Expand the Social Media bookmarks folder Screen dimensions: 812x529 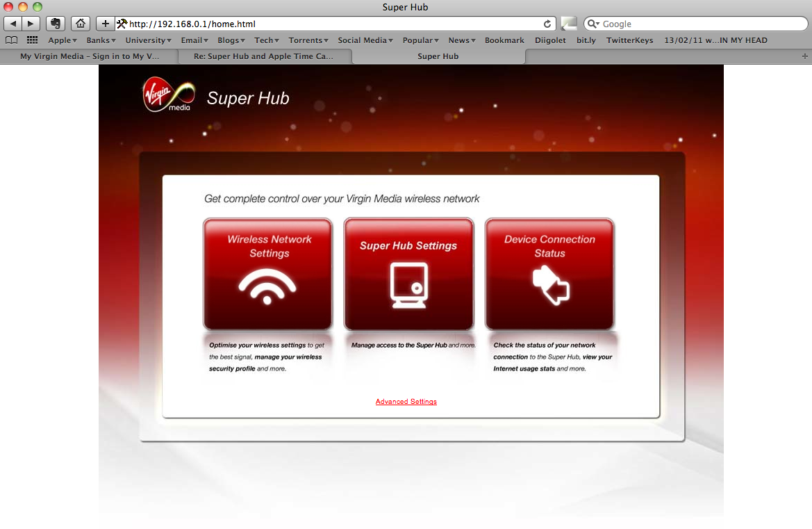365,40
